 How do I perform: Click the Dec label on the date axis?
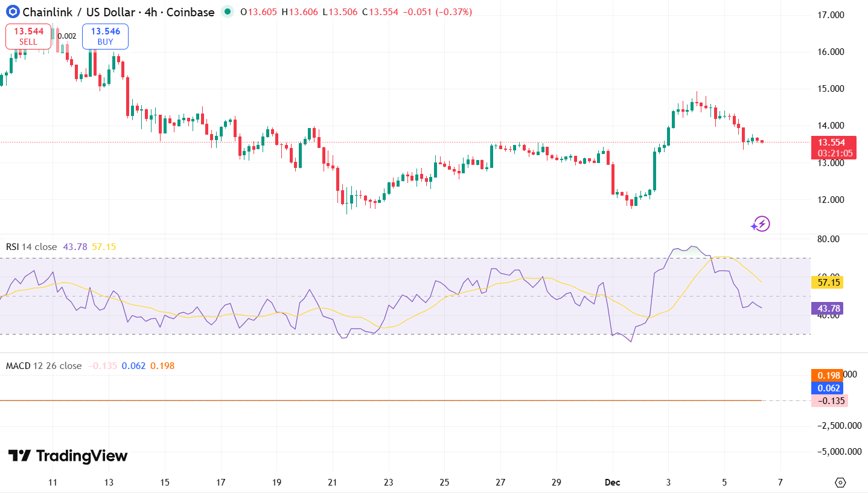pos(612,483)
